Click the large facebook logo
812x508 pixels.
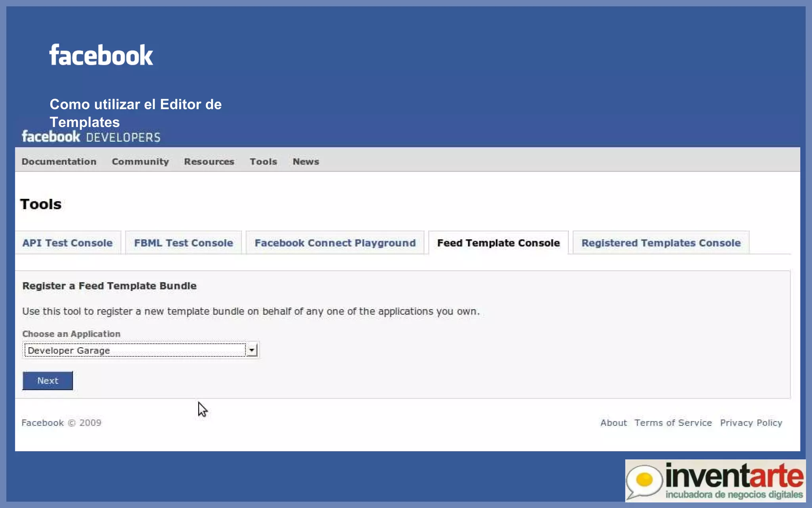(101, 55)
